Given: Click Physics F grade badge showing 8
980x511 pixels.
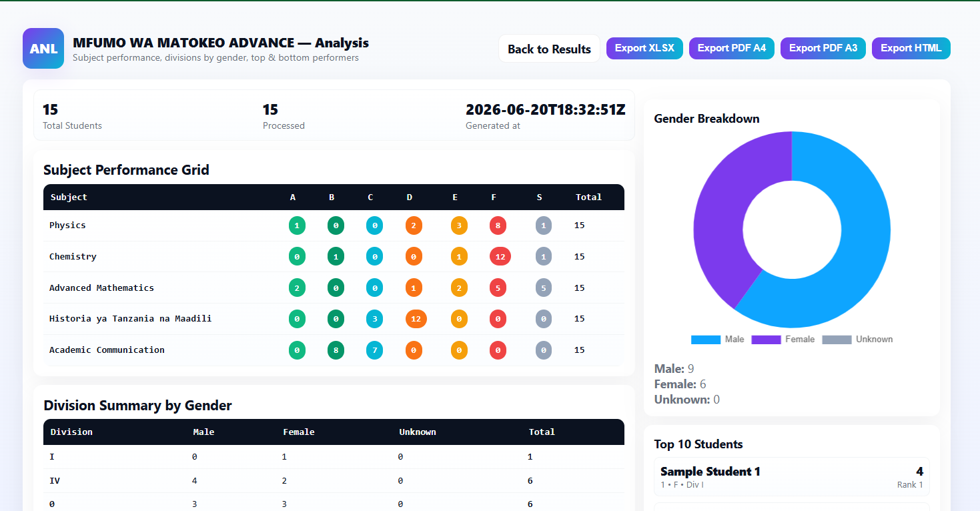Looking at the screenshot, I should [498, 225].
